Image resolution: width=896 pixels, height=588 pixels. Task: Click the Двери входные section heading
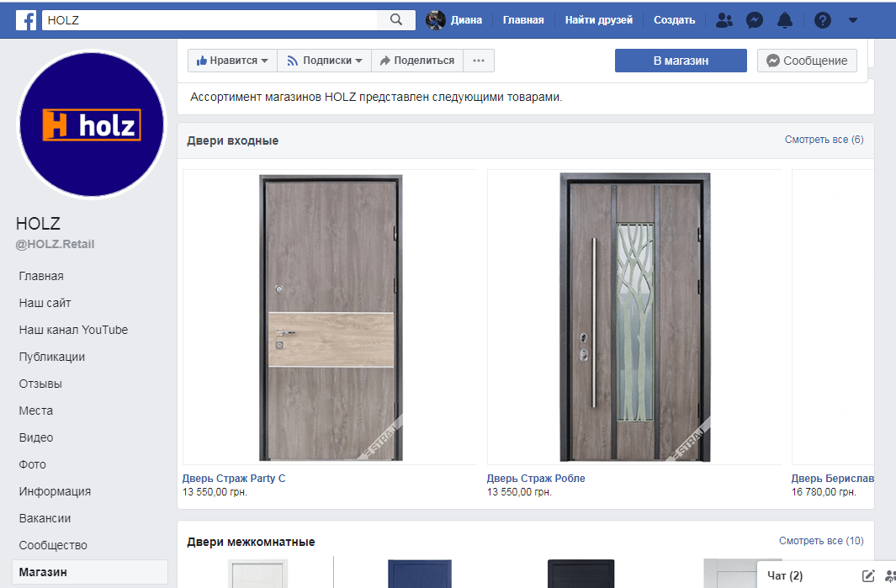[232, 140]
